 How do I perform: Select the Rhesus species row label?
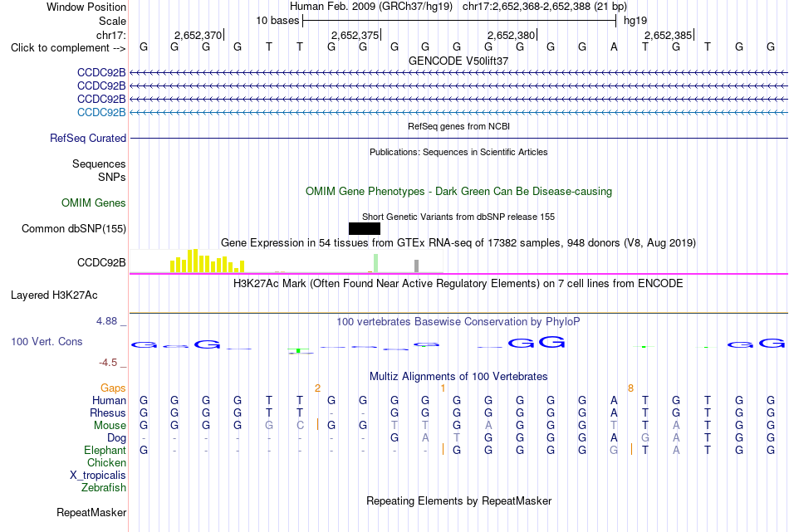[108, 413]
